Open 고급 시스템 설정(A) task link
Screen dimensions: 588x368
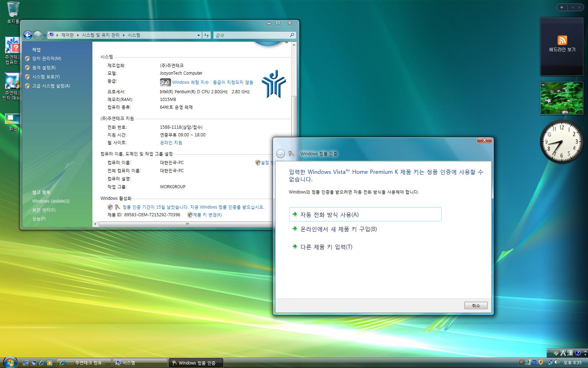(51, 86)
